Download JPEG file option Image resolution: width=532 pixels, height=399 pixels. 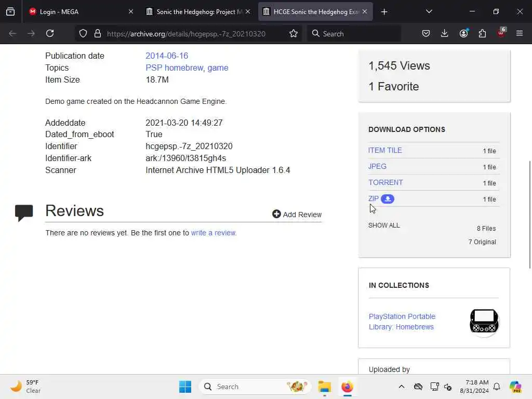[377, 167]
